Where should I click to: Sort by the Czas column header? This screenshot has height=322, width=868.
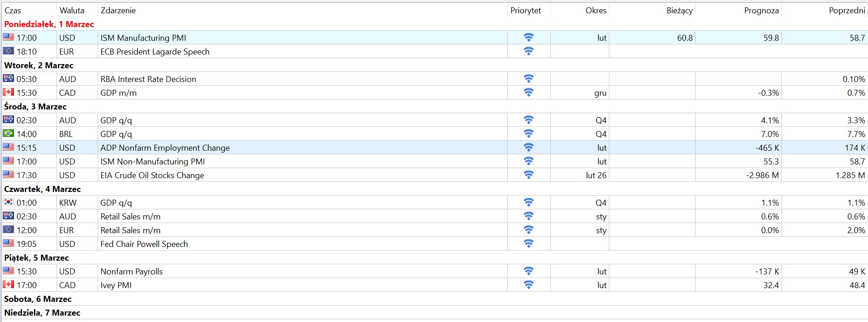13,10
